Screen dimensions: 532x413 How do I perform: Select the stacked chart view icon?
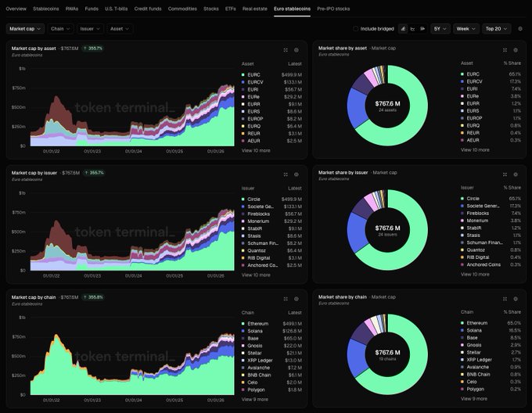click(403, 29)
